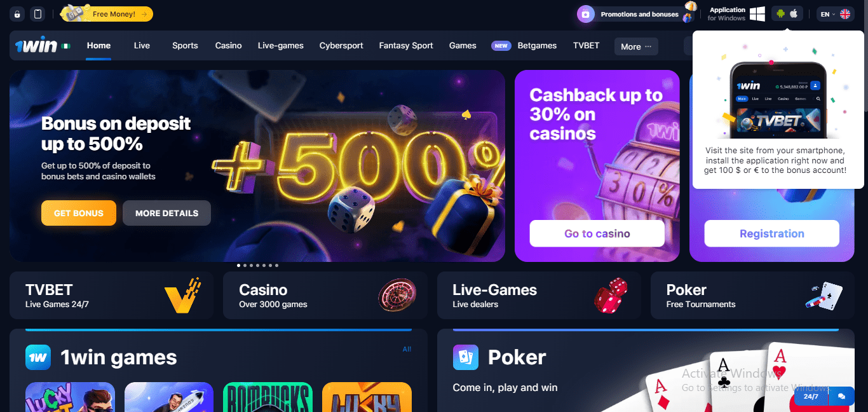This screenshot has width=868, height=412.
Task: Switch to the Live tab
Action: 142,46
